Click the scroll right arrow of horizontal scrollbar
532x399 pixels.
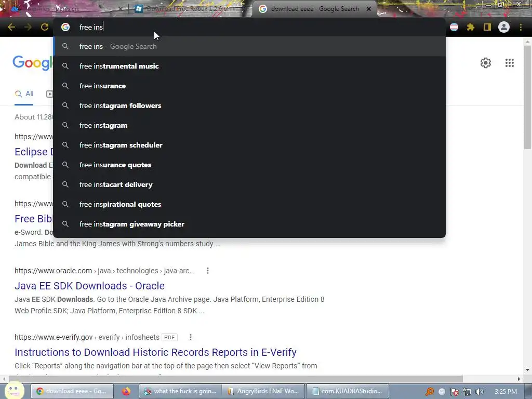pos(519,379)
